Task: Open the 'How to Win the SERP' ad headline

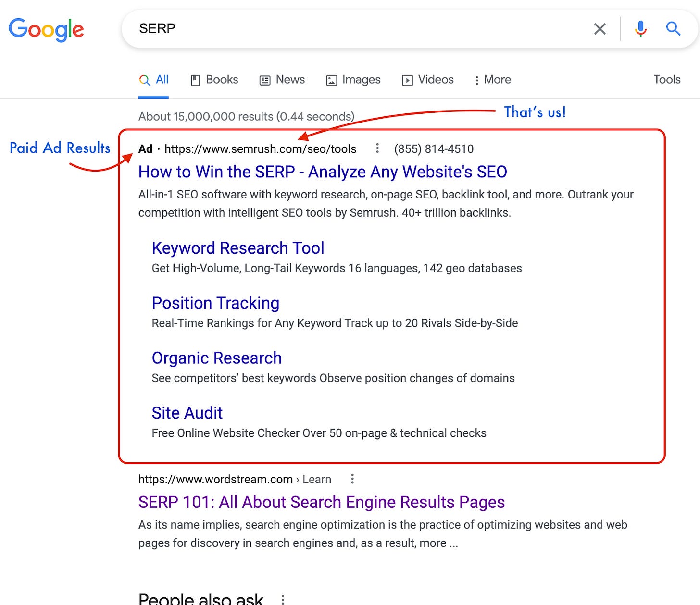Action: (x=323, y=172)
